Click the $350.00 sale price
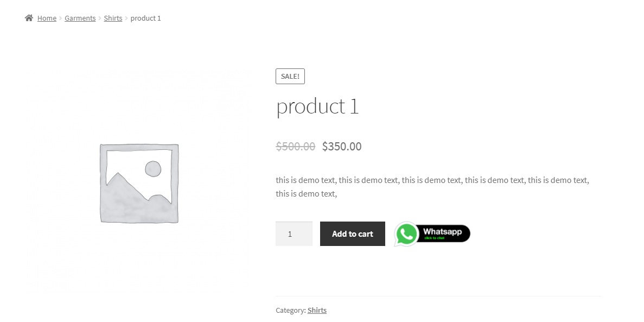This screenshot has height=322, width=644. [342, 147]
